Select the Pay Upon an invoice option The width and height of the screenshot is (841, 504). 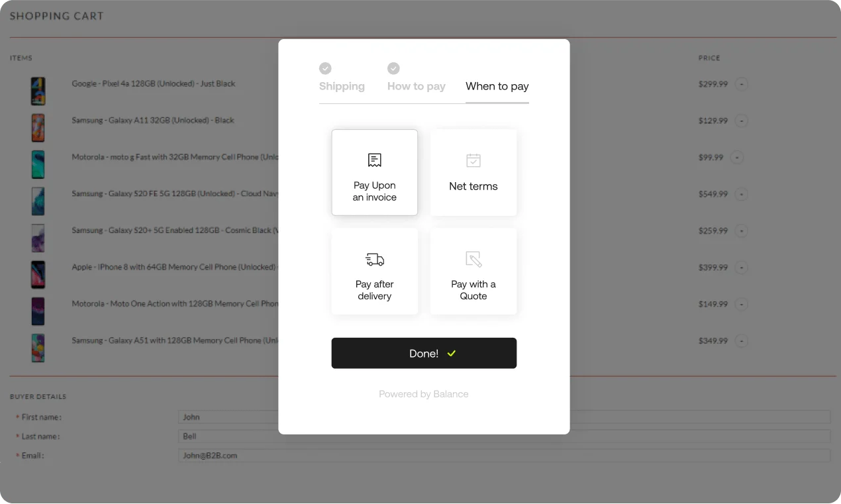coord(375,172)
